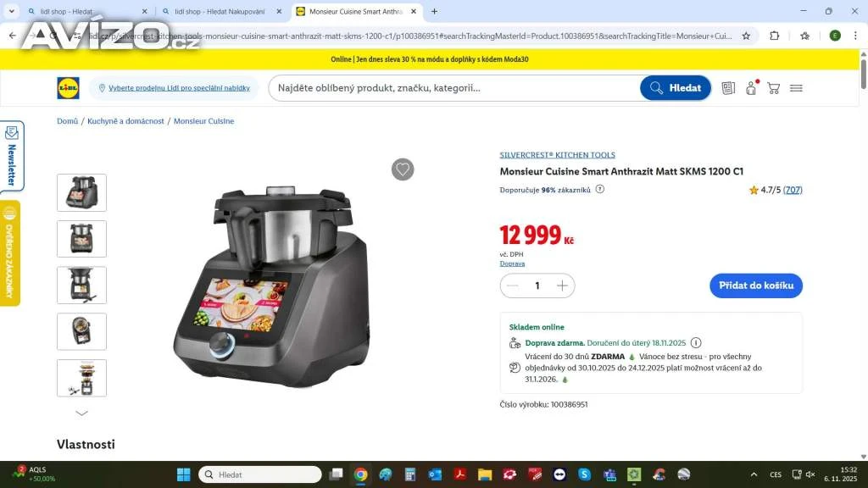Open Newsletter side tab
Image resolution: width=868 pixels, height=488 pixels.
pyautogui.click(x=12, y=156)
